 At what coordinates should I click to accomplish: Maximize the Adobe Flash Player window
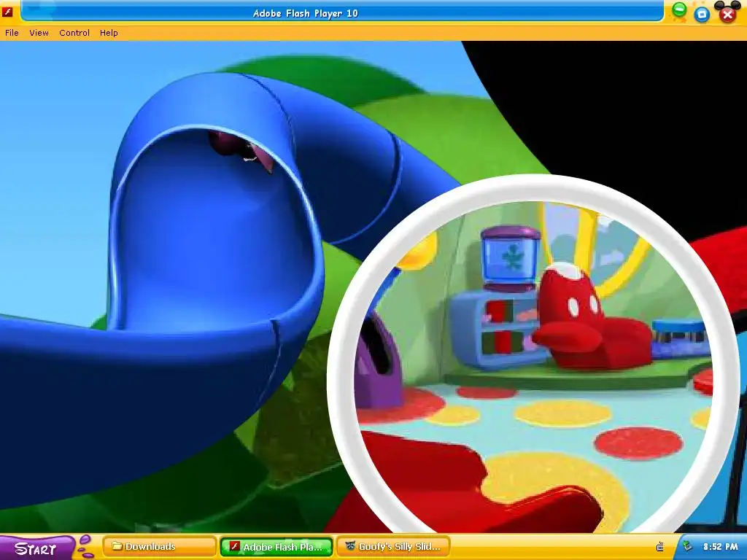pos(702,15)
